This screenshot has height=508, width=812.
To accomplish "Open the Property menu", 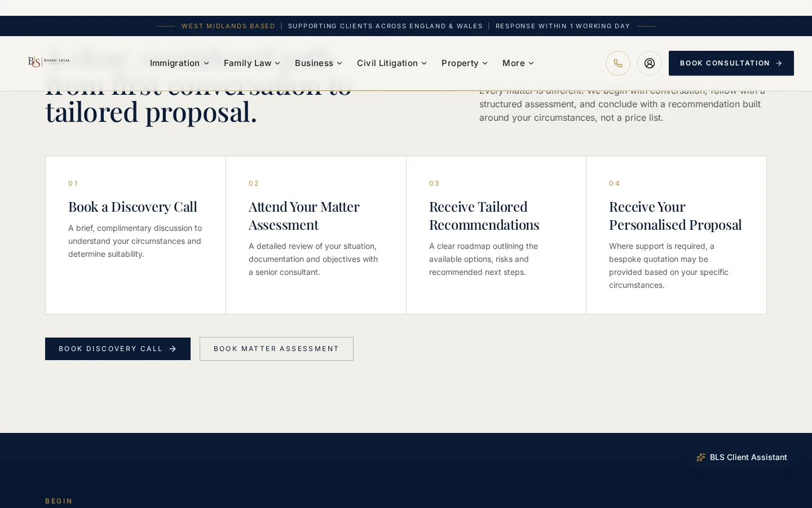I will 464,63.
